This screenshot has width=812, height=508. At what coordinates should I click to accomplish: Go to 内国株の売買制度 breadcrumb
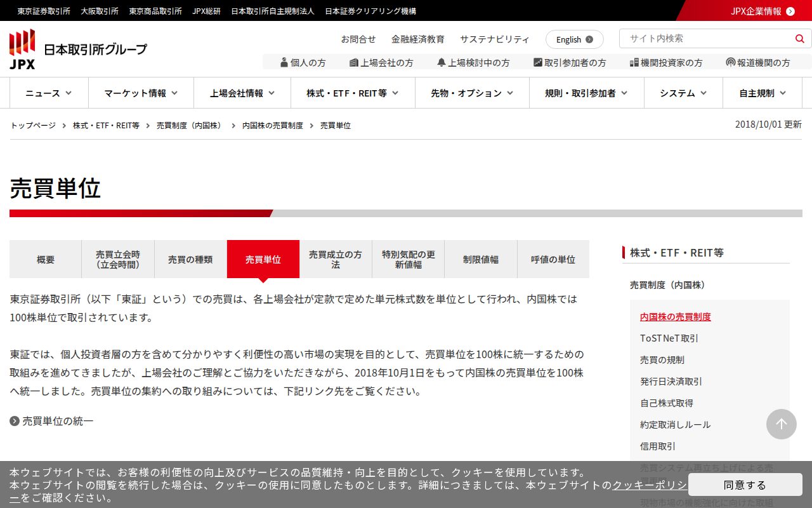pos(273,126)
